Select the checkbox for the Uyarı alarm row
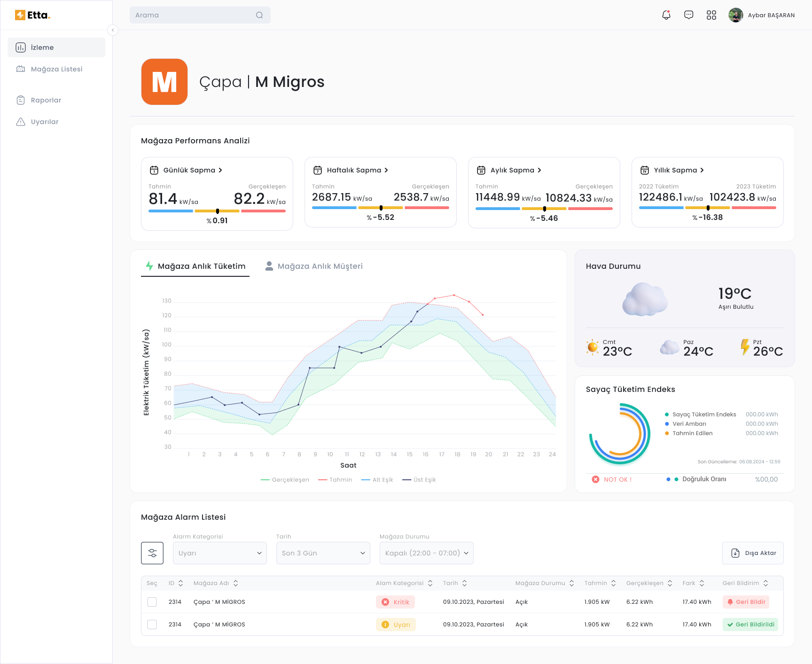The width and height of the screenshot is (812, 664). (x=152, y=625)
